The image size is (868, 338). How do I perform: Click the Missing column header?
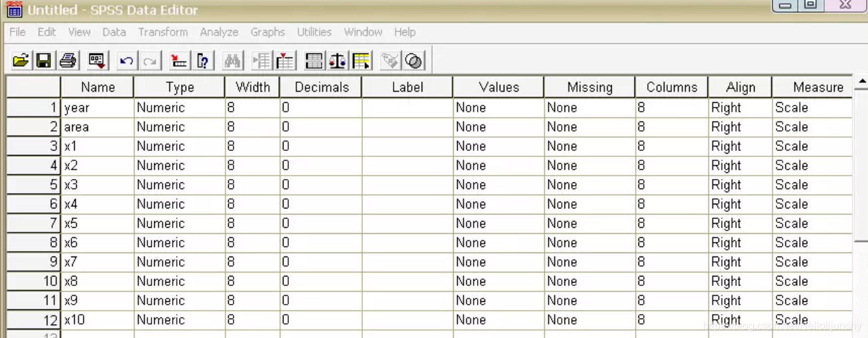[590, 88]
